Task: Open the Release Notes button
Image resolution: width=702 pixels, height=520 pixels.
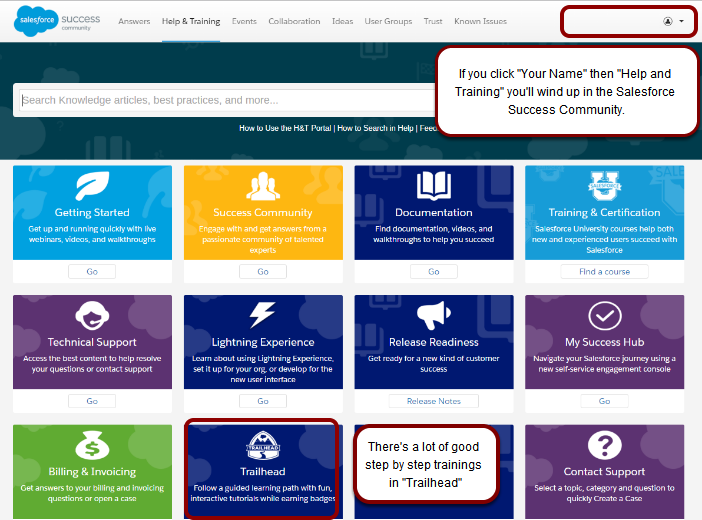Action: (433, 401)
